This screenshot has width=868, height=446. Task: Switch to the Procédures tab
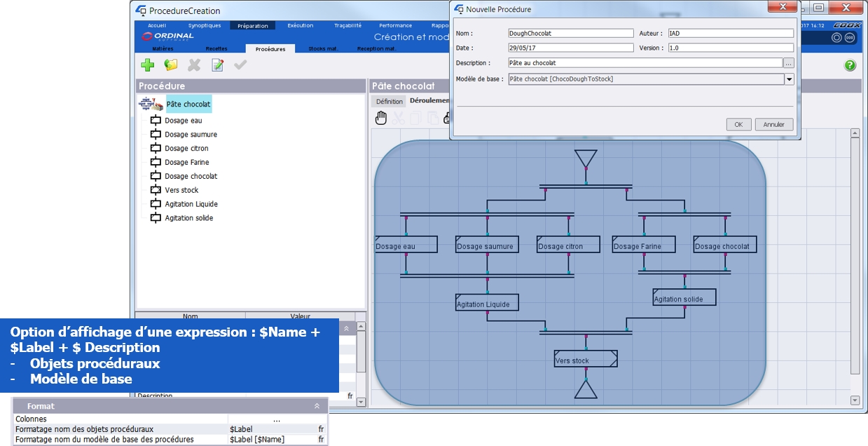click(x=270, y=49)
